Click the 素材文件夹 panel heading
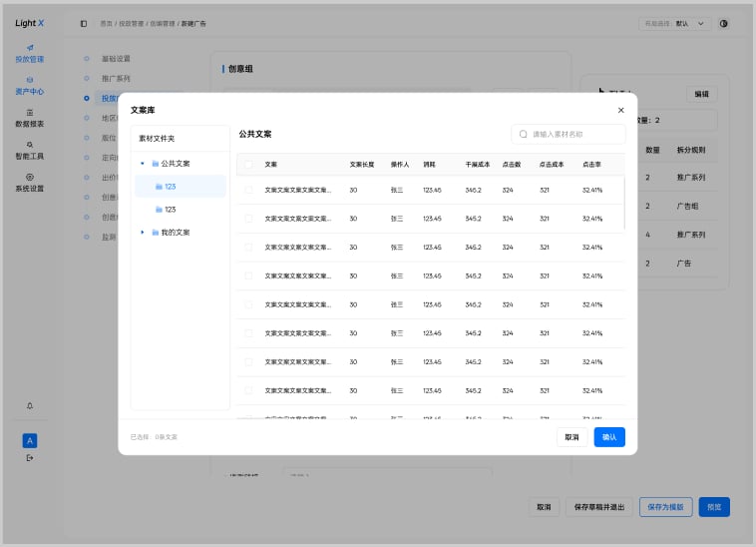 coord(157,139)
